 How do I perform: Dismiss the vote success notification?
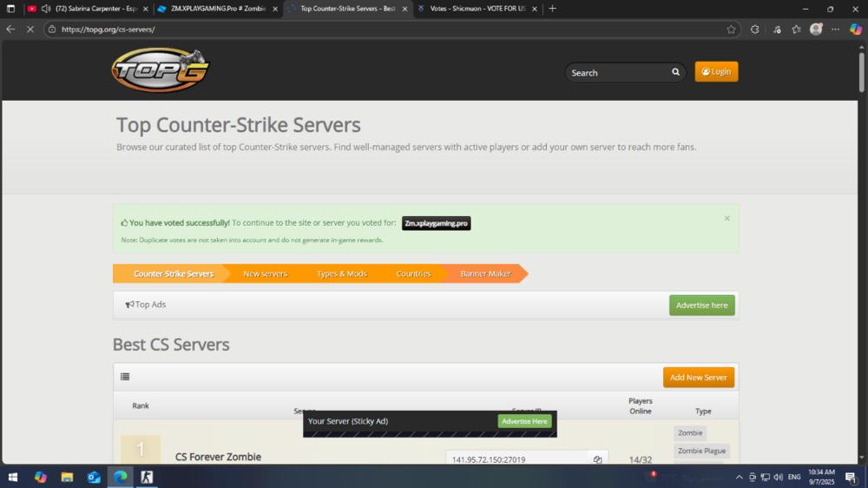[x=727, y=219]
